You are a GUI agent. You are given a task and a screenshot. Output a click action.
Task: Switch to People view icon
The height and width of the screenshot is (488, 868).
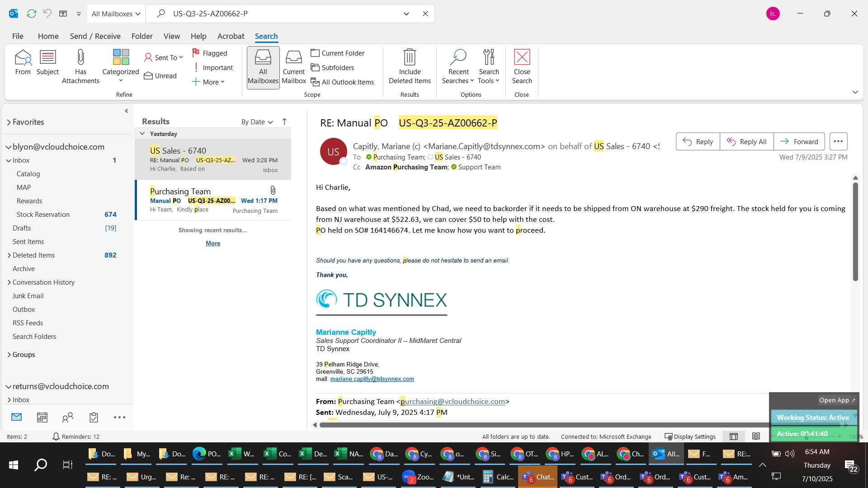coord(68,417)
